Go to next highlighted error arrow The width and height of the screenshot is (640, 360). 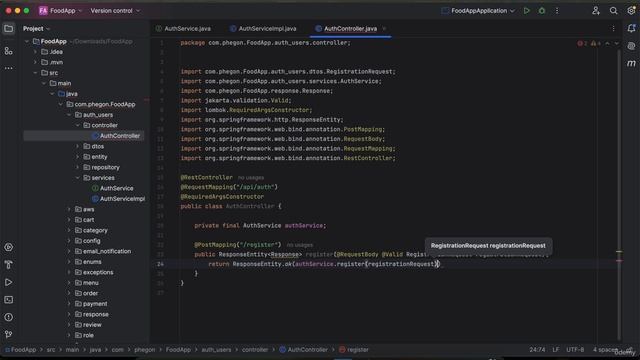coord(616,43)
